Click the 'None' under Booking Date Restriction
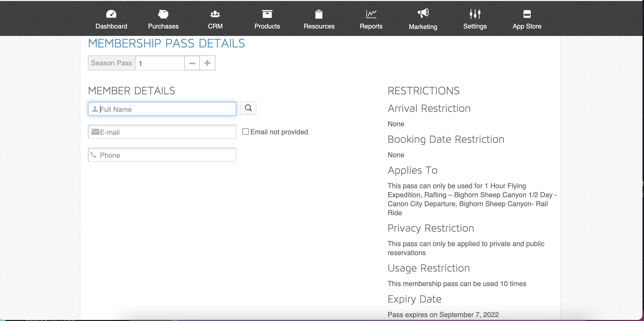Viewport: 644px width, 321px height. click(396, 155)
